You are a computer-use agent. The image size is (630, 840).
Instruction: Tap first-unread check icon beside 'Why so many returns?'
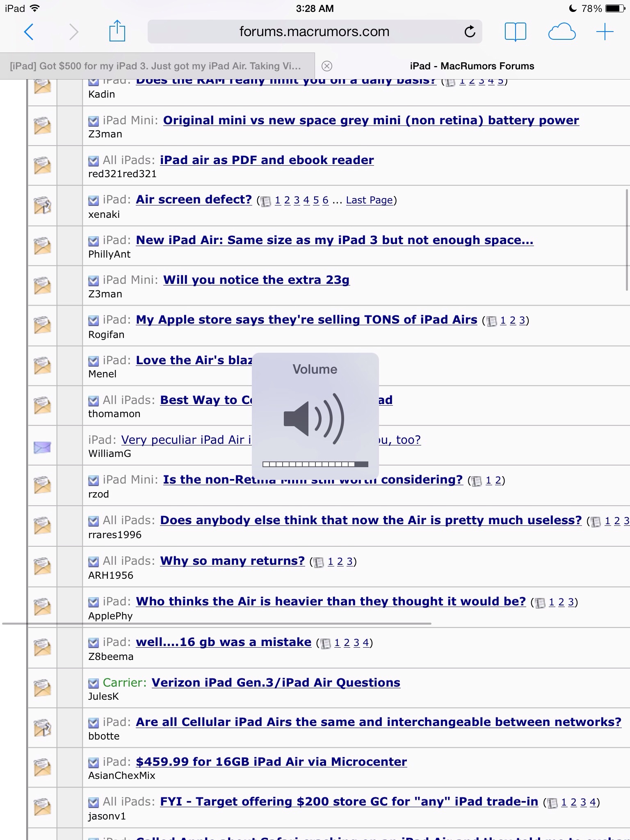tap(94, 562)
